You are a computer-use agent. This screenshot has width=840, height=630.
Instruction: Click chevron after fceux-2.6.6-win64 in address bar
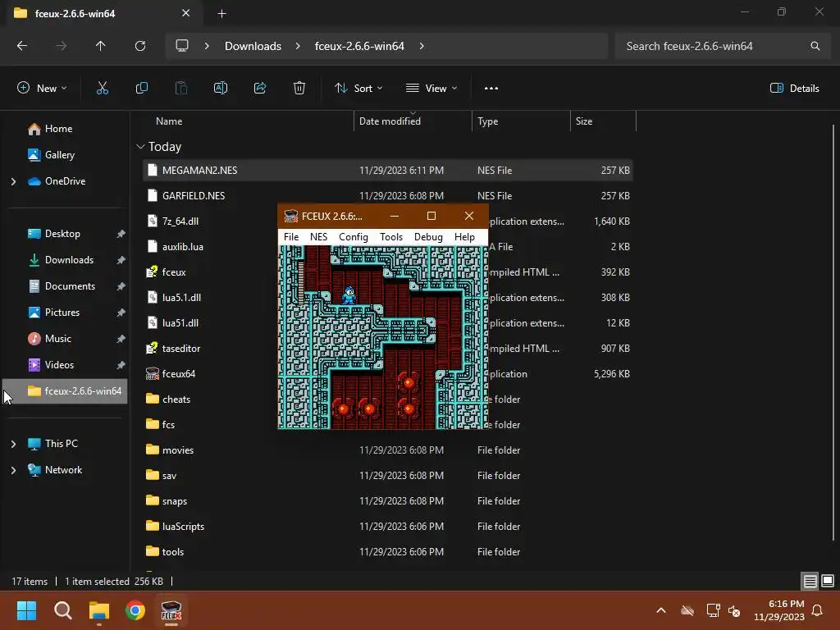tap(422, 46)
